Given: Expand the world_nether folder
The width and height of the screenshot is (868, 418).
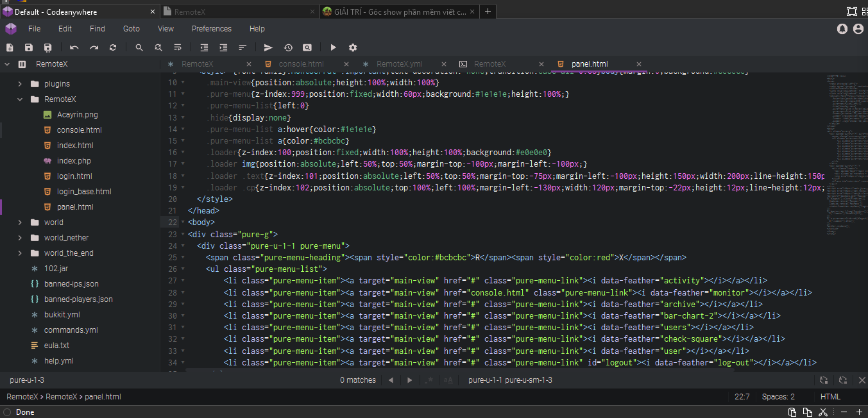Looking at the screenshot, I should (x=20, y=238).
